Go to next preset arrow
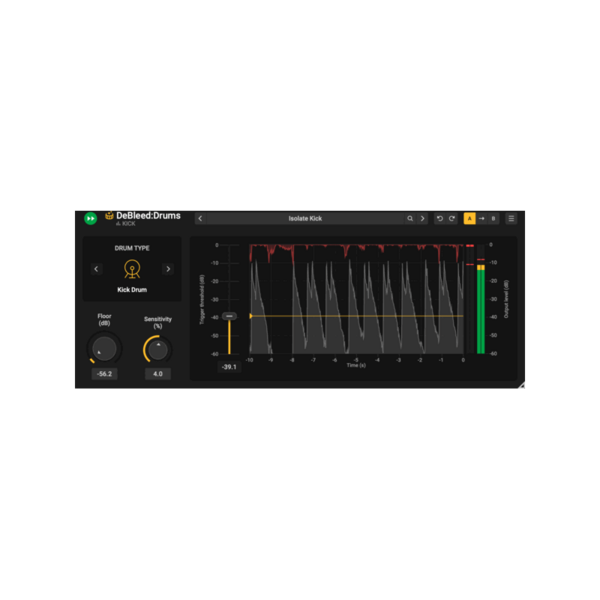Screen dimensions: 600x600 coord(422,218)
